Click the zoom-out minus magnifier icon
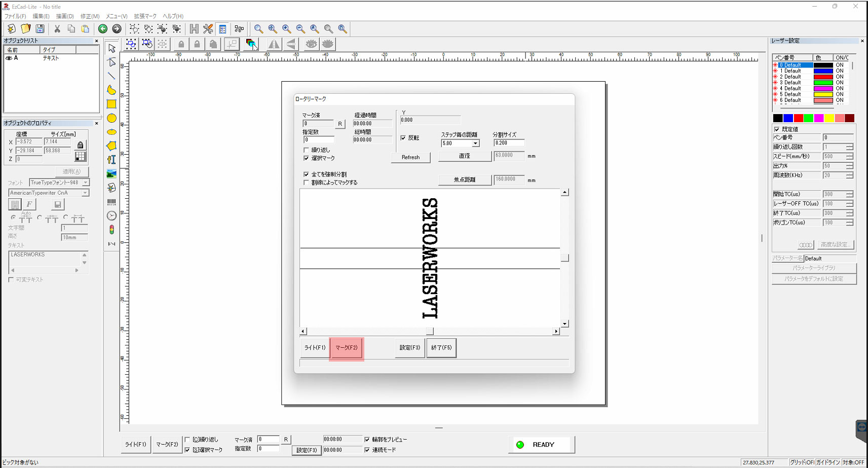This screenshot has width=868, height=468. click(x=300, y=29)
